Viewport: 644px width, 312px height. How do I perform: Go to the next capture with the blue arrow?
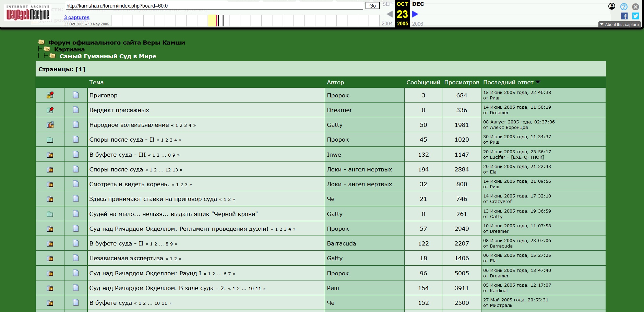tap(415, 14)
